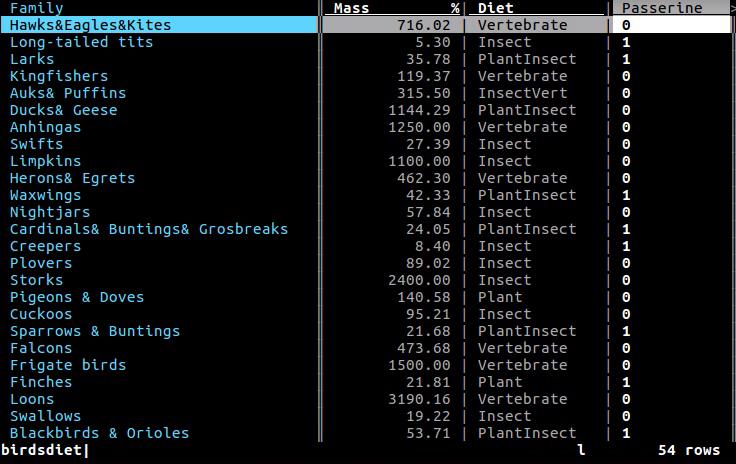Select InsectVert diet for Auks& Puffins
The height and width of the screenshot is (464, 736).
click(522, 93)
